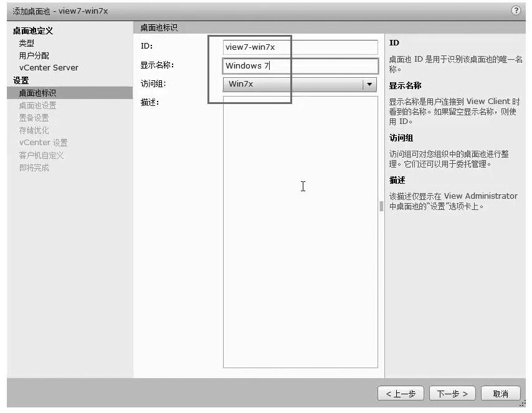
Task: Select the vCenter 设置 step
Action: [x=44, y=143]
